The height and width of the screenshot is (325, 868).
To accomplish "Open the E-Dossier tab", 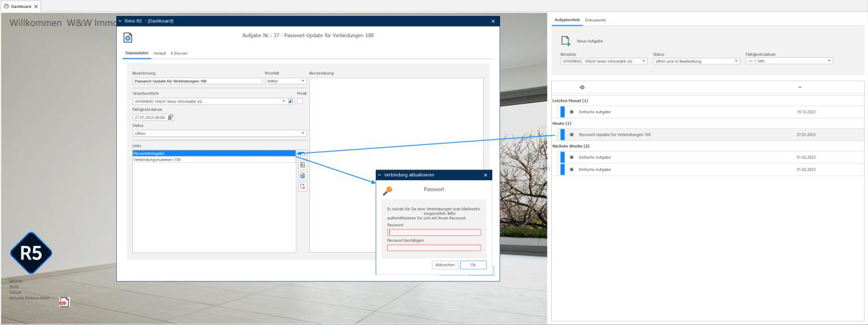I will [x=180, y=53].
